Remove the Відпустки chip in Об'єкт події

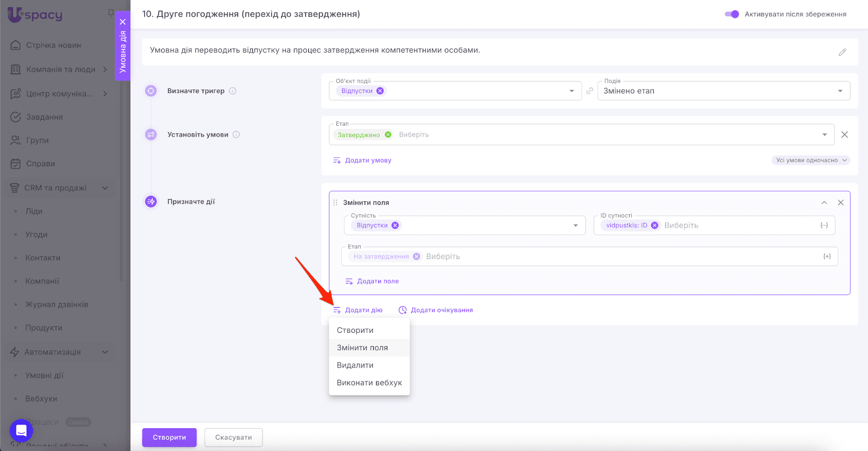380,91
